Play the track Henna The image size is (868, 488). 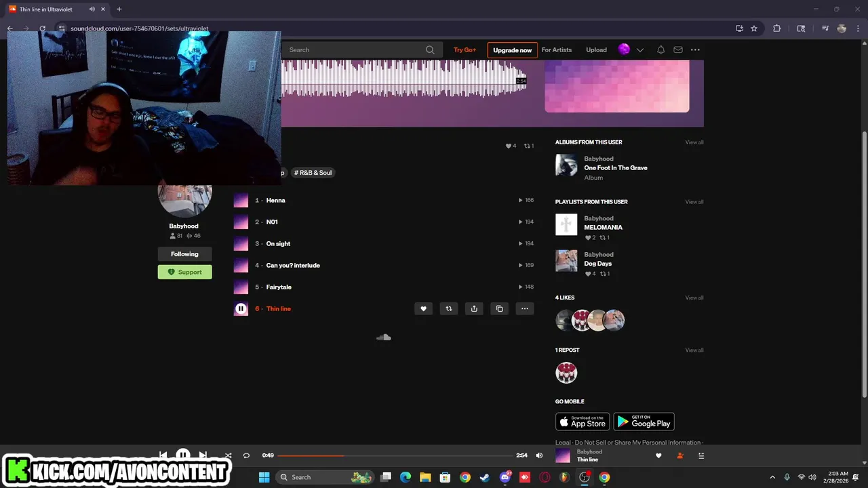click(275, 200)
